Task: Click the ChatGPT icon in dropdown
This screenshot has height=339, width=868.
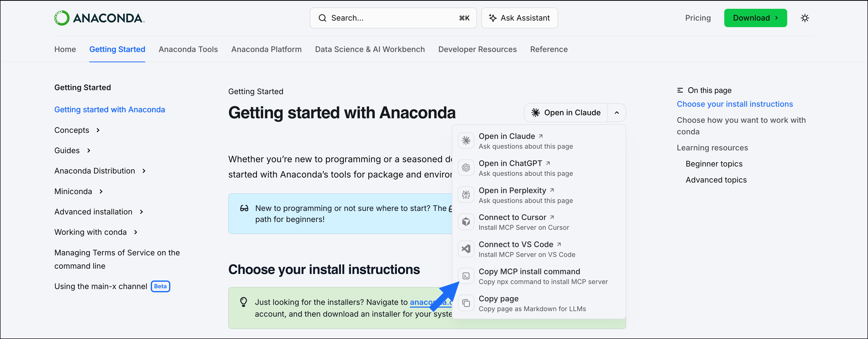Action: point(466,168)
